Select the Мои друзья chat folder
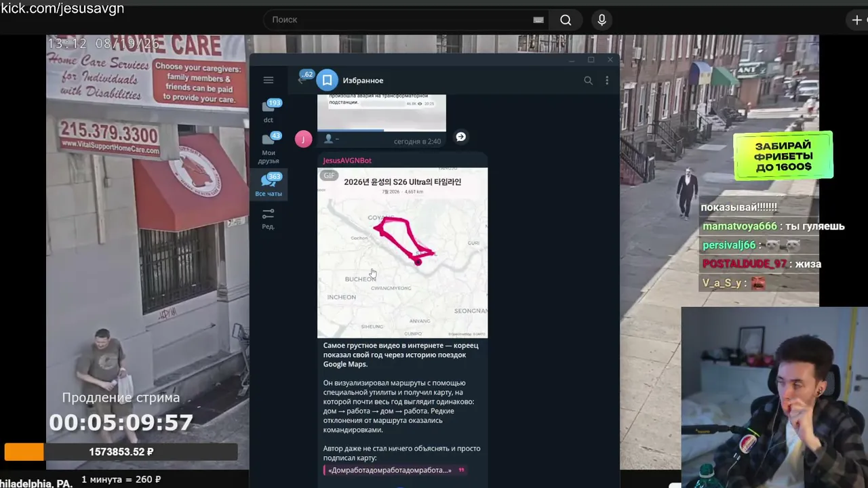This screenshot has height=488, width=868. pyautogui.click(x=269, y=148)
